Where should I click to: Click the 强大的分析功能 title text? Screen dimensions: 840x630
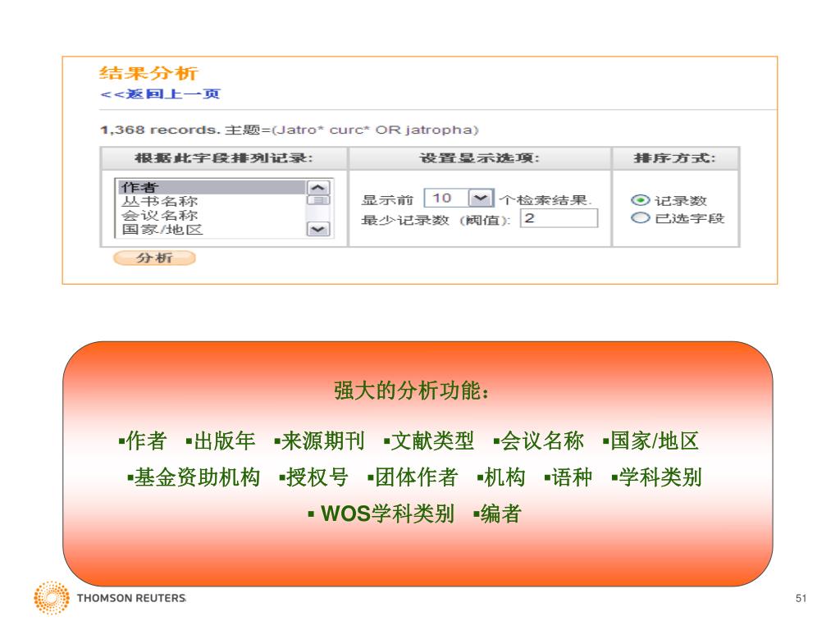pyautogui.click(x=411, y=390)
